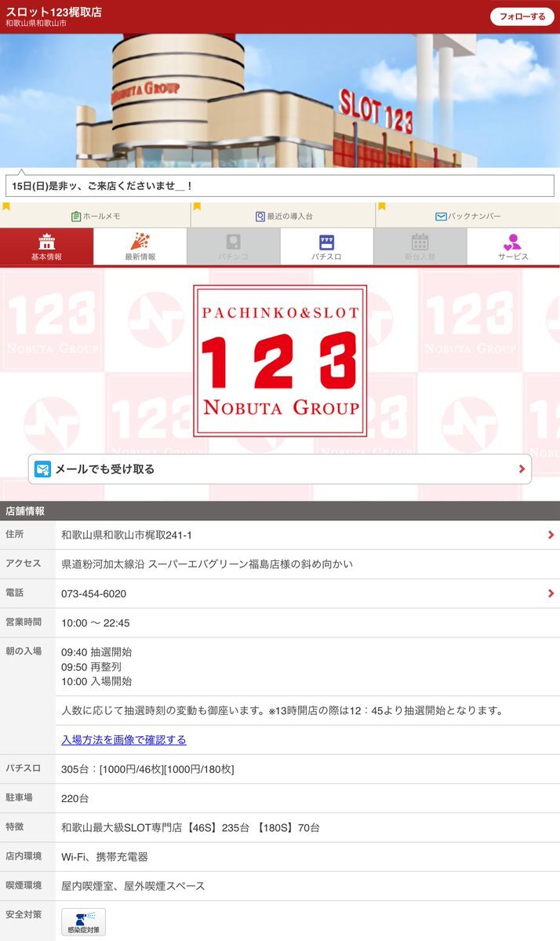Click the 09:50 再整列 entry
This screenshot has height=941, width=560.
91,667
